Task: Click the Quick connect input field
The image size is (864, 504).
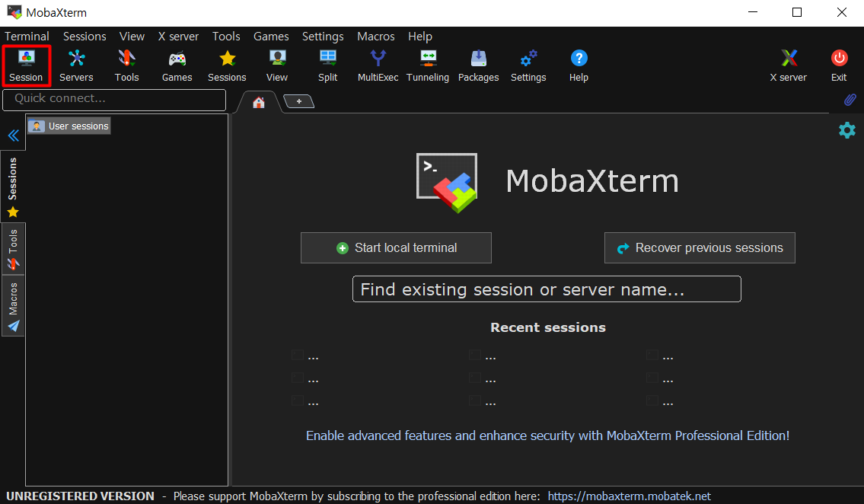Action: [115, 100]
